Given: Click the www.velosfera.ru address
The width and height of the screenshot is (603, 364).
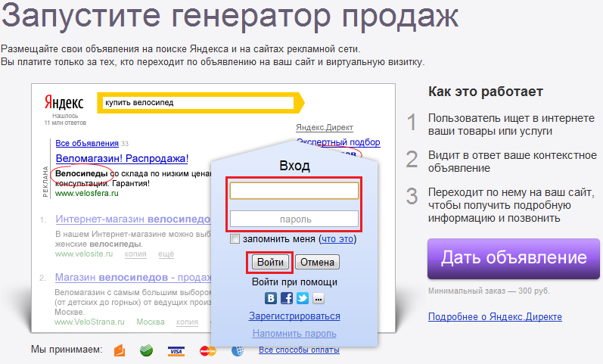Looking at the screenshot, I should click(87, 194).
